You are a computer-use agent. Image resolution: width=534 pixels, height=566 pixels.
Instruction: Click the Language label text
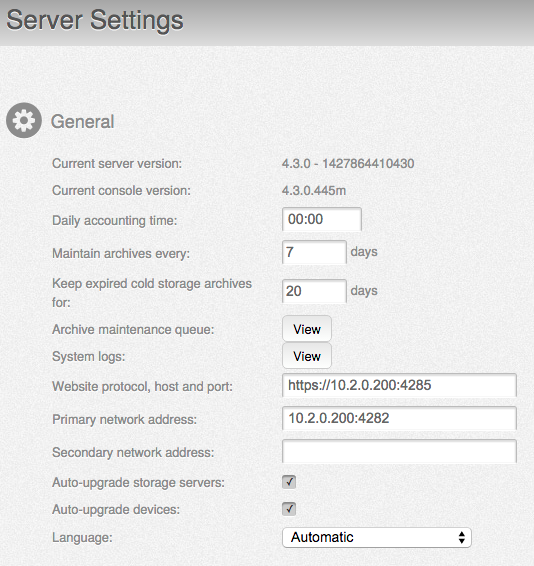82,537
